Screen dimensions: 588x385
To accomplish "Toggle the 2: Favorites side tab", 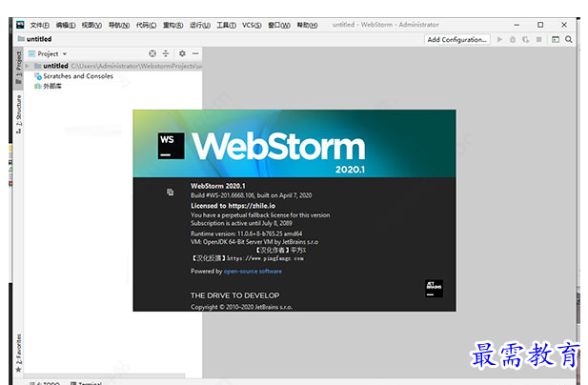I will [18, 354].
